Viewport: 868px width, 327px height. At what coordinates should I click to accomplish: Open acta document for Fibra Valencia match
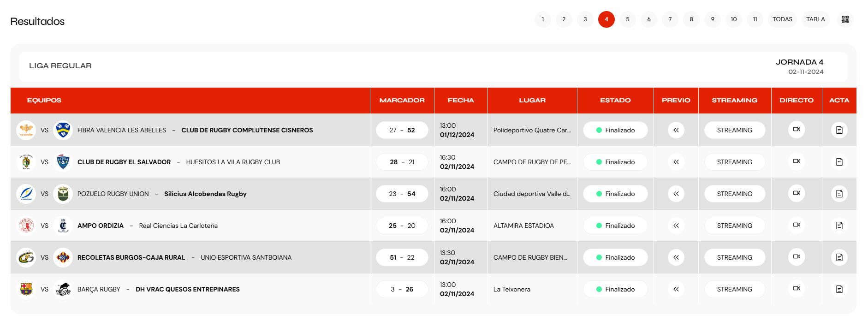(839, 130)
